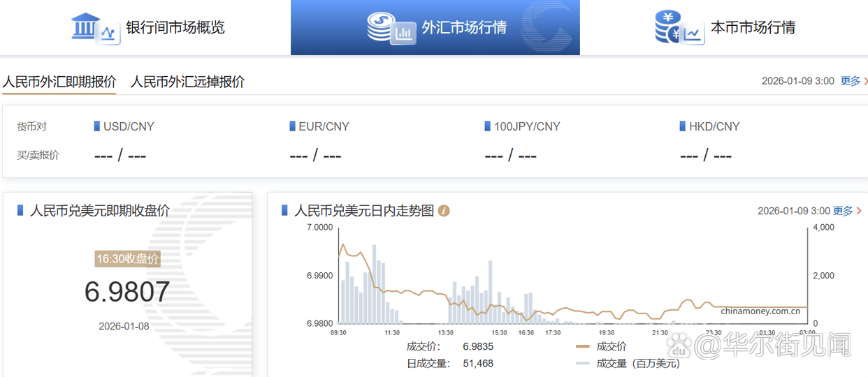Click the blue marker next to EUR/CNY

(292, 126)
